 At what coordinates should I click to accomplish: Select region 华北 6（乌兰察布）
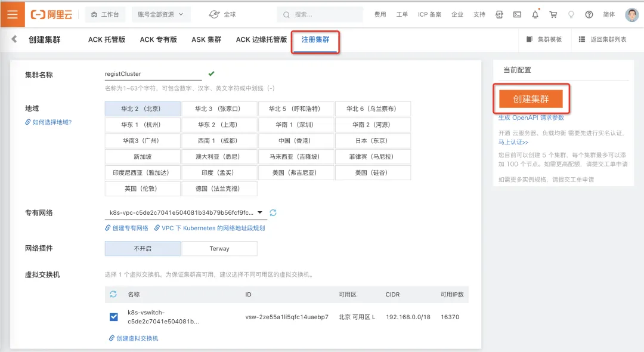373,109
